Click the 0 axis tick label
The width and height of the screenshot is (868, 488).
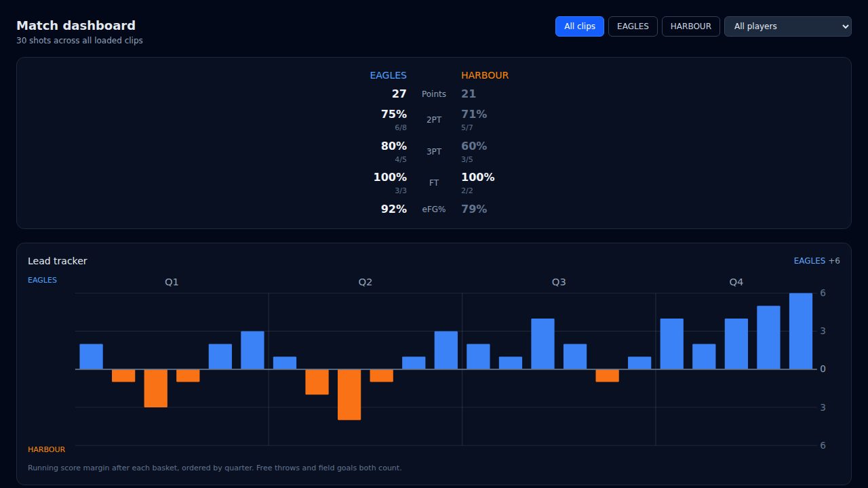pos(823,369)
